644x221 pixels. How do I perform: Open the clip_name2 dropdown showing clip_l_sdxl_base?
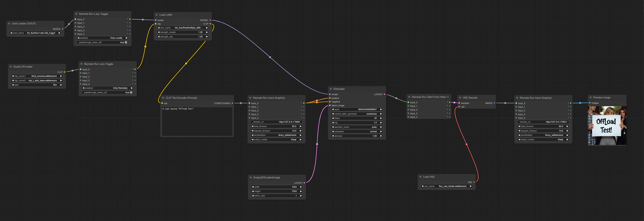37,81
